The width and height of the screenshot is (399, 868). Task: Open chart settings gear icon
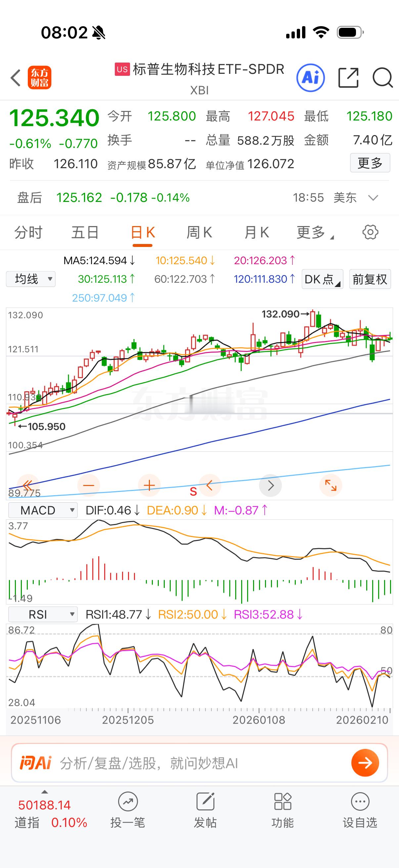tap(370, 232)
